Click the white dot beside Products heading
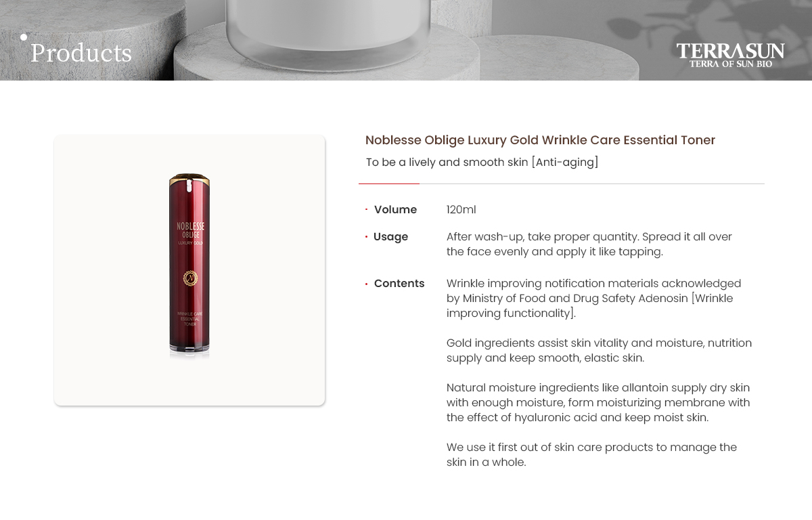 (x=24, y=37)
